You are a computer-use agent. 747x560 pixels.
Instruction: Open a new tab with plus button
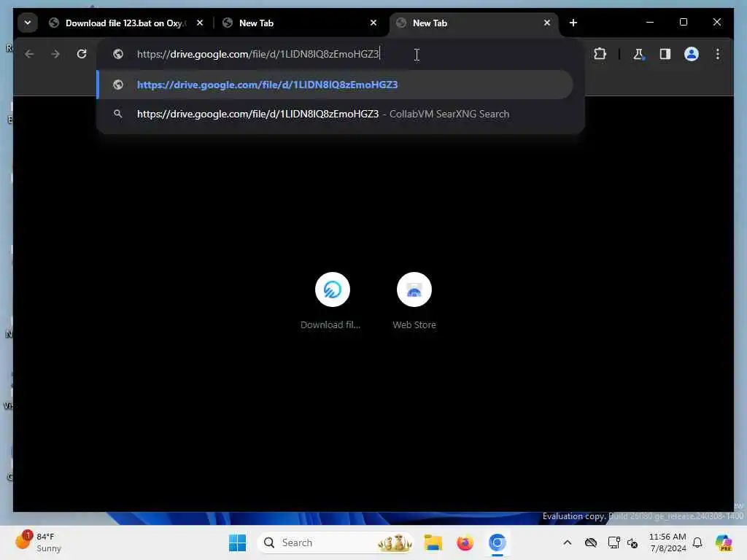(x=573, y=23)
